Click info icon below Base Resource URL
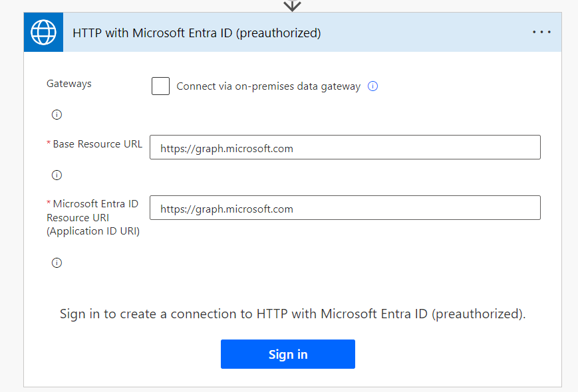The width and height of the screenshot is (578, 392). tap(57, 175)
